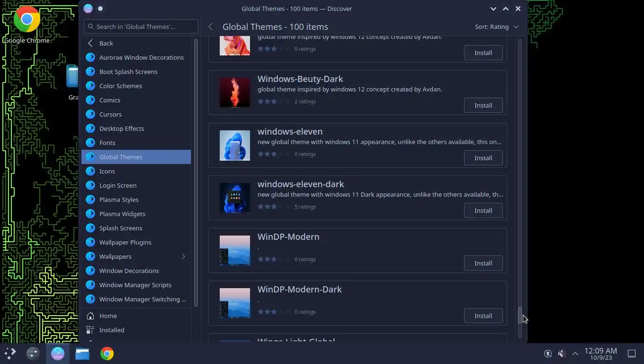Viewport: 644px width, 364px height.
Task: Click the muted volume tray icon
Action: [x=562, y=354]
